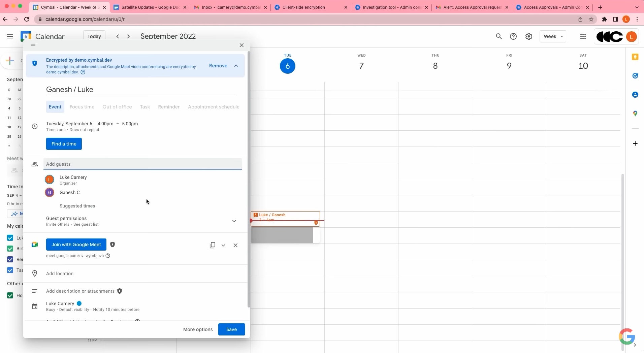
Task: Toggle the Reminders calendar checkbox
Action: [10, 259]
